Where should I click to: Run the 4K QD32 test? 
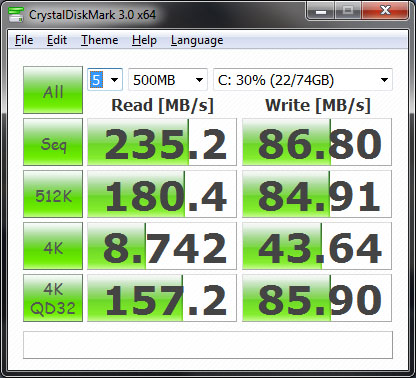53,298
